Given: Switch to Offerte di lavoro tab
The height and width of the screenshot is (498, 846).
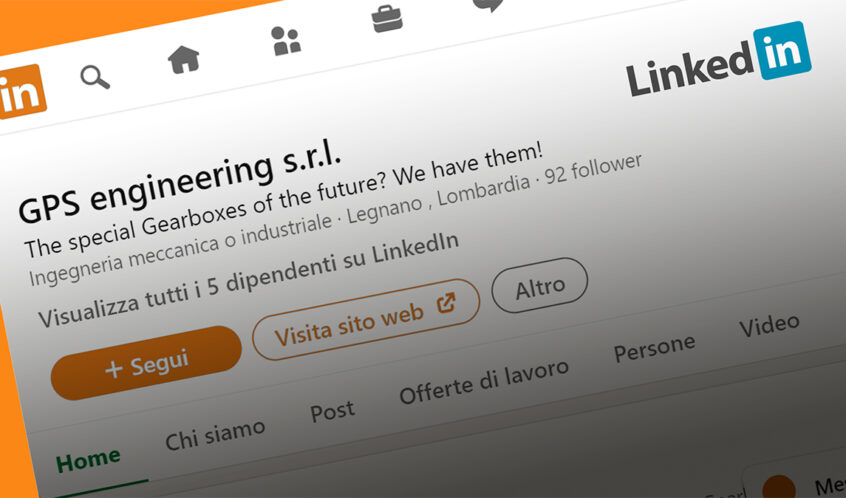Looking at the screenshot, I should pyautogui.click(x=484, y=381).
